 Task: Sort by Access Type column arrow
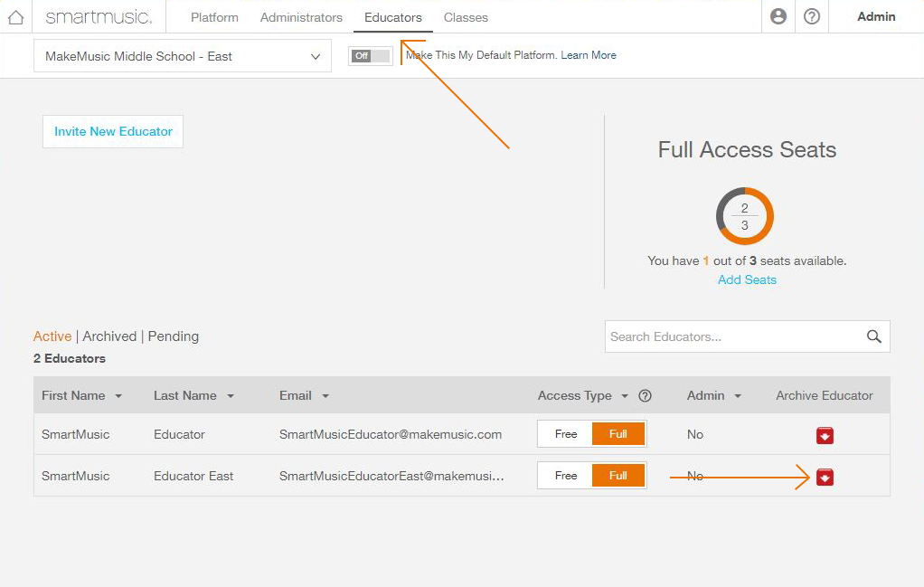coord(625,396)
